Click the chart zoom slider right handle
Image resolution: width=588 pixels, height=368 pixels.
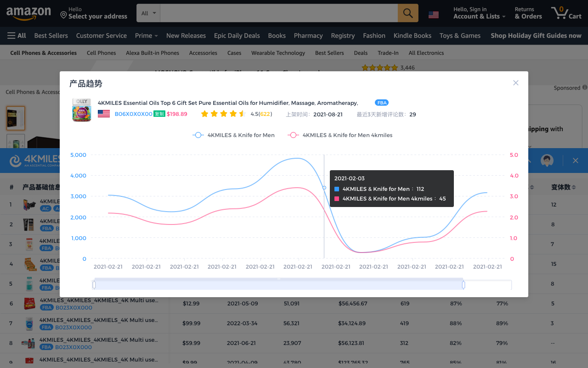464,285
